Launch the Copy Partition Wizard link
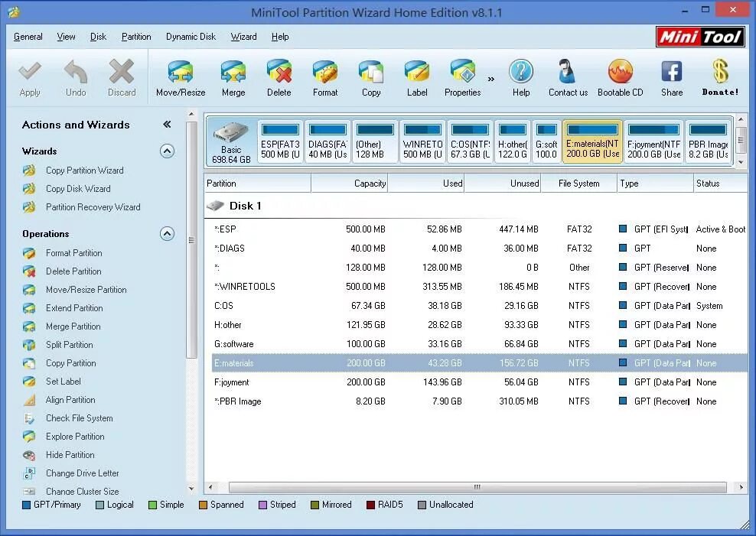Screen dimensions: 756x536 click(x=85, y=171)
